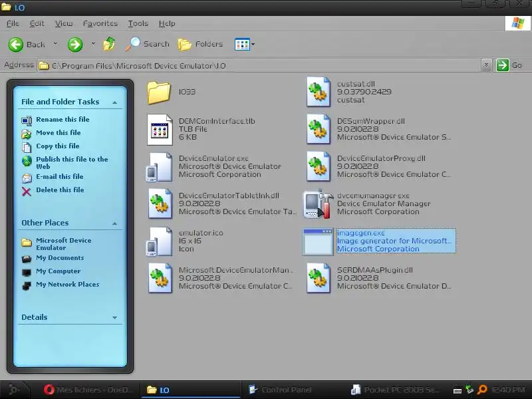Screen dimensions: 532x399
Task: Switch to Mes fichiers OneDrive taskbar item
Action: pos(88,390)
